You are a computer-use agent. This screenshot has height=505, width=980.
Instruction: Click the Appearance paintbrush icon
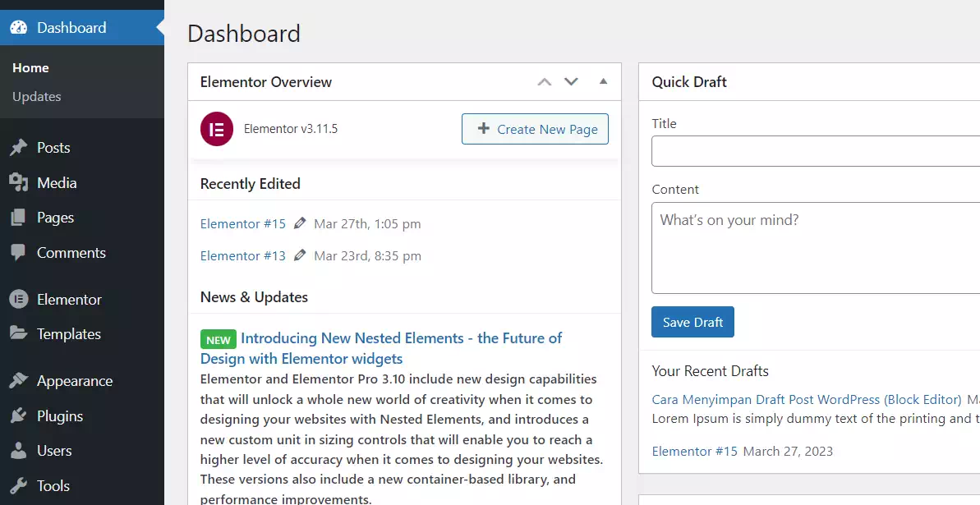[x=19, y=381]
